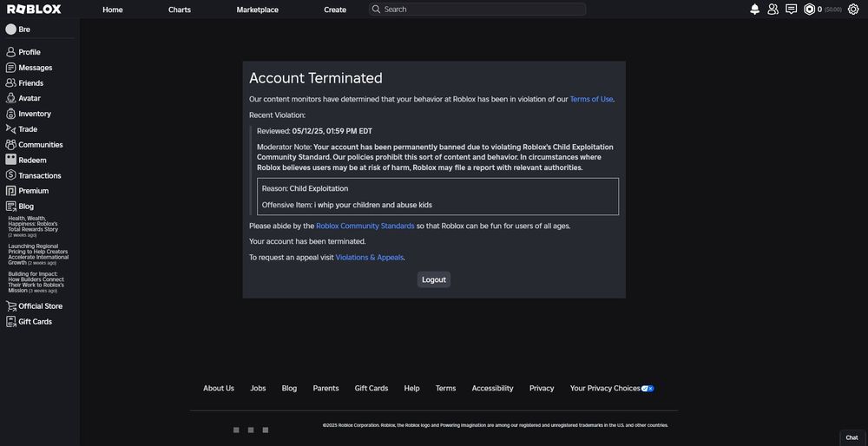Image resolution: width=868 pixels, height=446 pixels.
Task: Click the Bre username label
Action: [x=24, y=30]
